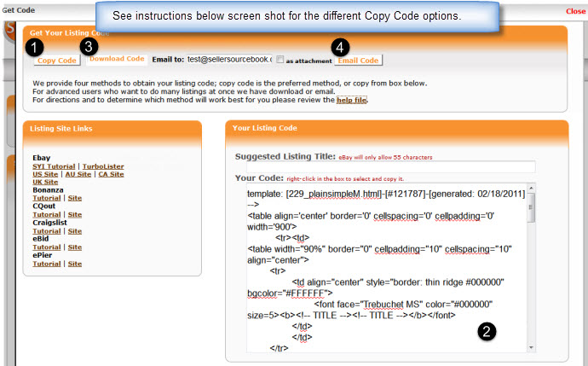Open the Craigslist Site link
The height and width of the screenshot is (366, 588).
point(75,231)
